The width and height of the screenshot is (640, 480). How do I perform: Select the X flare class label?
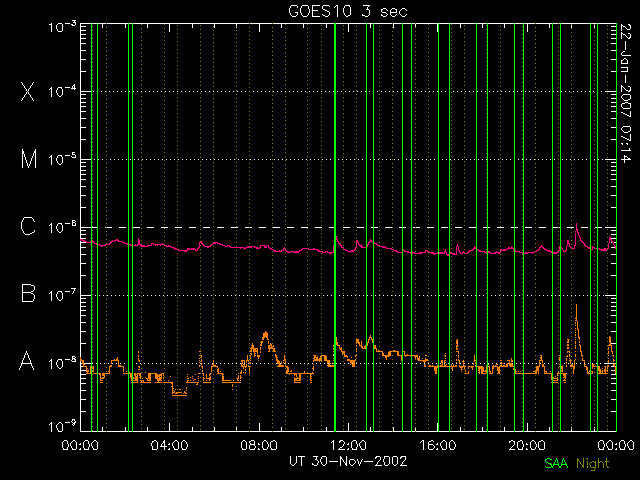click(x=27, y=91)
